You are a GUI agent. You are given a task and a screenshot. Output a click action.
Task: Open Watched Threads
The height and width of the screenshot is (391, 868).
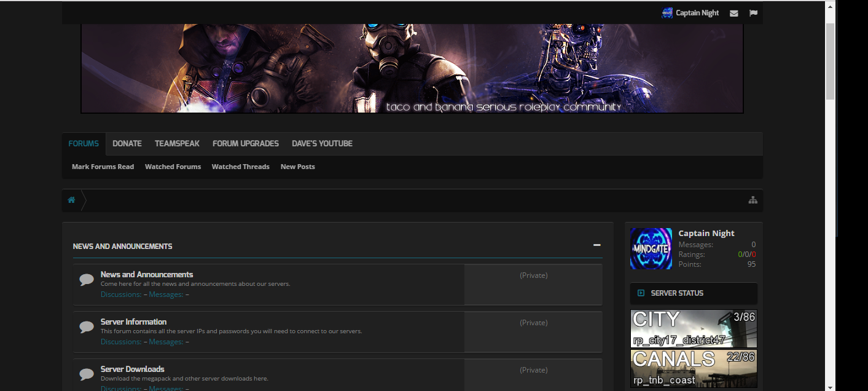(241, 167)
